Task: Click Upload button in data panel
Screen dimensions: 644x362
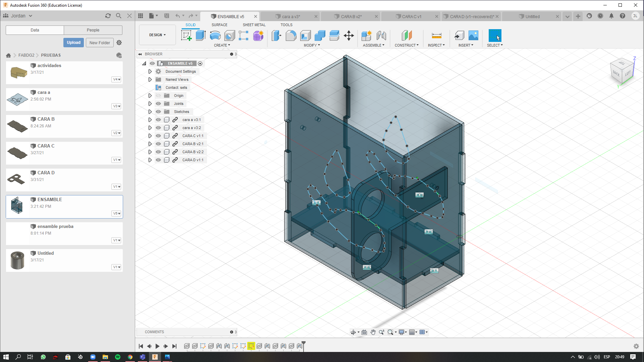Action: point(73,42)
